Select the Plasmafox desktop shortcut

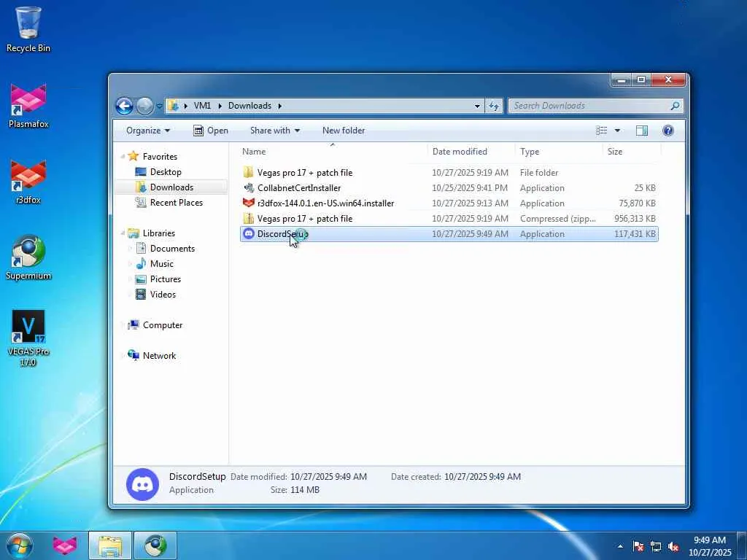pyautogui.click(x=28, y=106)
